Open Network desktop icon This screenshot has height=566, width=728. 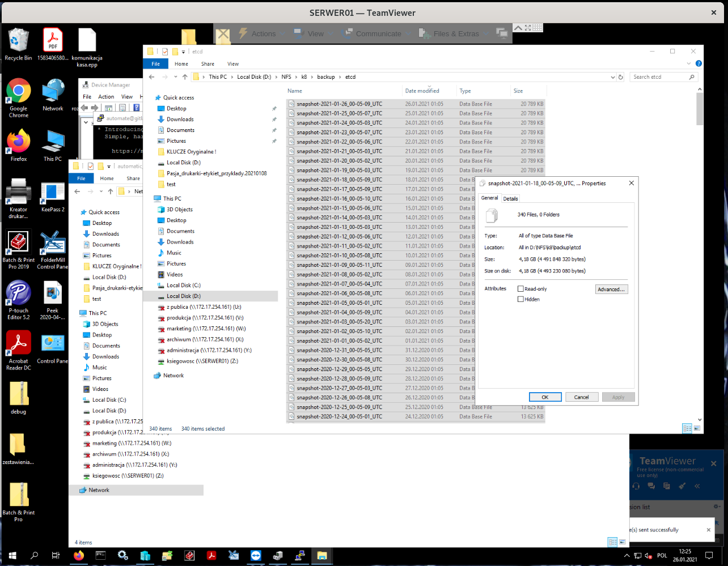point(53,95)
